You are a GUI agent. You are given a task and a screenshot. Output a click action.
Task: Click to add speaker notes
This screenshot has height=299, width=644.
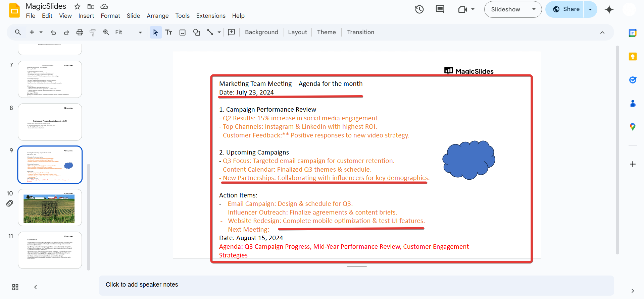tap(356, 285)
